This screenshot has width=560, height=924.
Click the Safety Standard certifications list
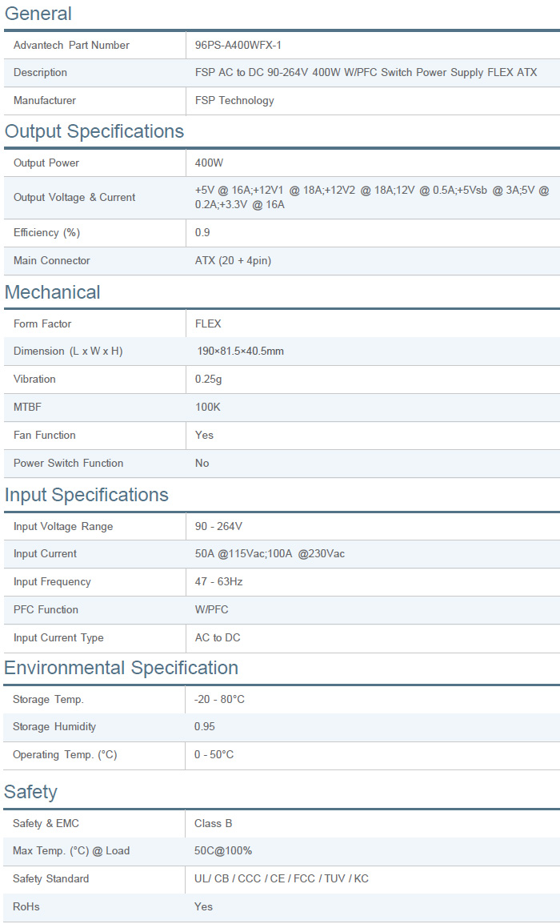pyautogui.click(x=281, y=879)
